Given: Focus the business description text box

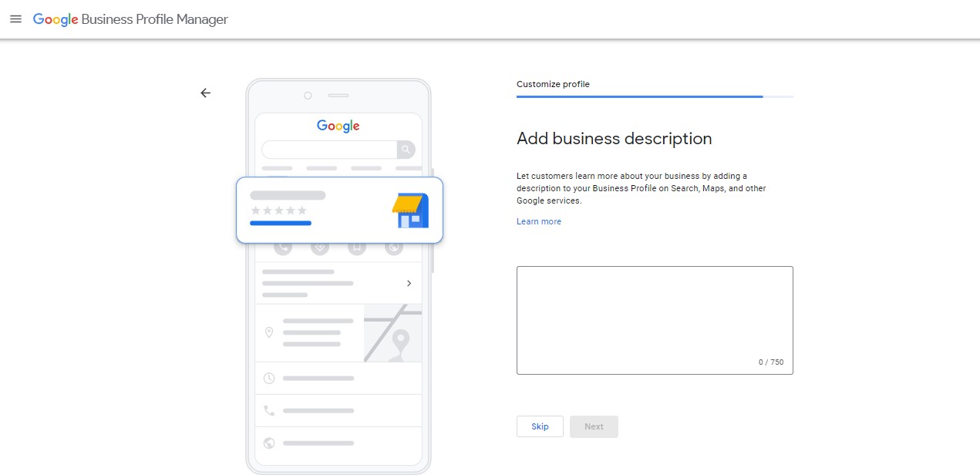Looking at the screenshot, I should (x=655, y=320).
